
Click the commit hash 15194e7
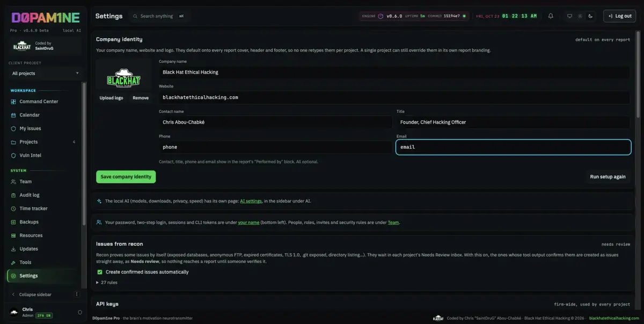coord(451,16)
